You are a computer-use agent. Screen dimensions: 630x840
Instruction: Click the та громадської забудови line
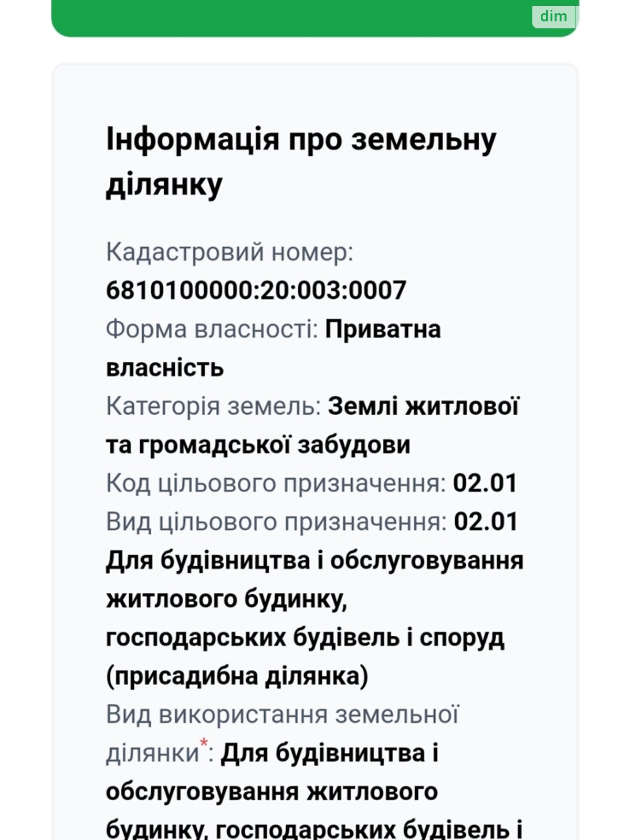(258, 445)
